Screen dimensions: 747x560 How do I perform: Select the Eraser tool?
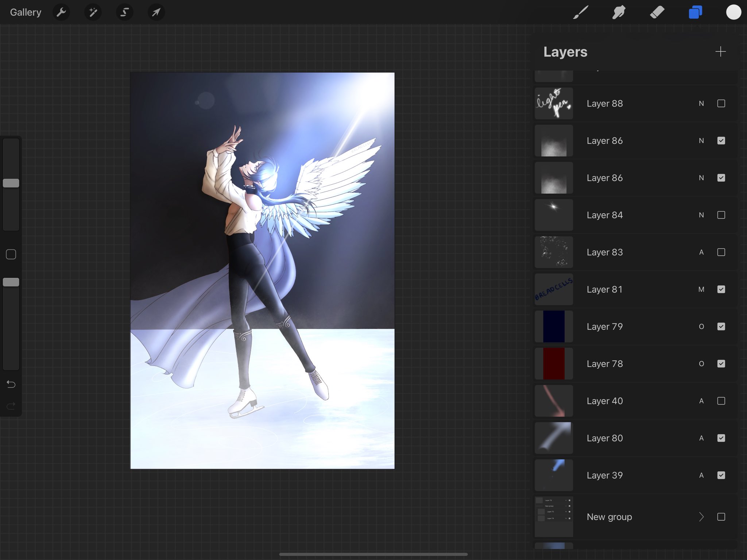pos(657,12)
